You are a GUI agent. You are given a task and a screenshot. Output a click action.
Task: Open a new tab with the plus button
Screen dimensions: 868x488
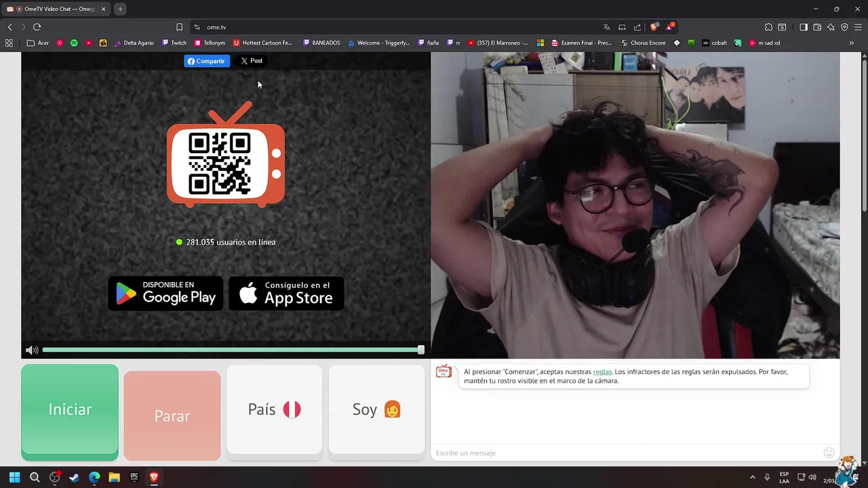coord(120,9)
